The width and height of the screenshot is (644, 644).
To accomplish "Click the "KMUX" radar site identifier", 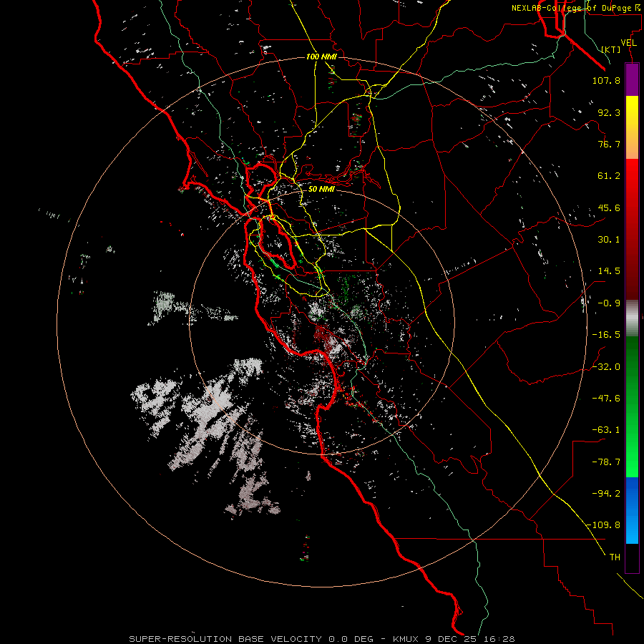I will [x=407, y=639].
